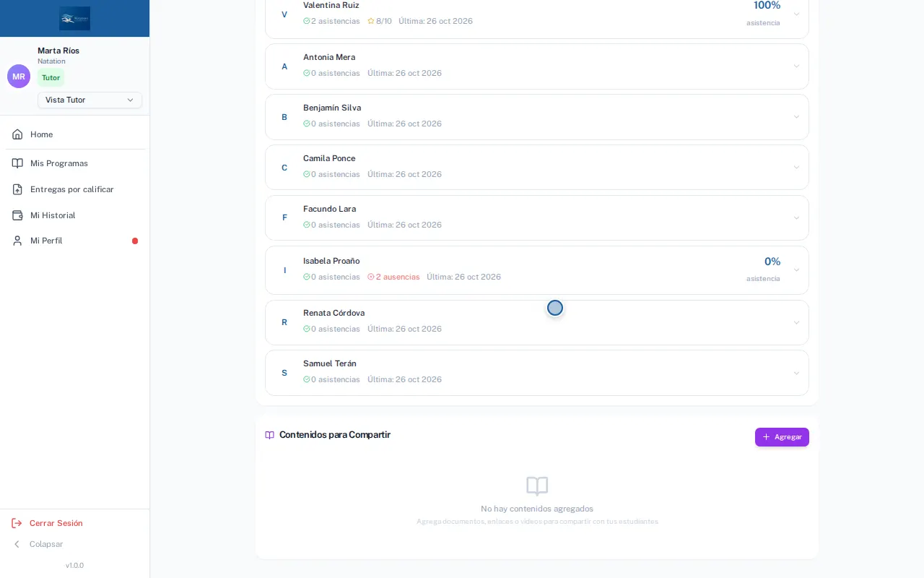The image size is (924, 578).
Task: Click the Entregas por calificar file icon
Action: click(17, 189)
